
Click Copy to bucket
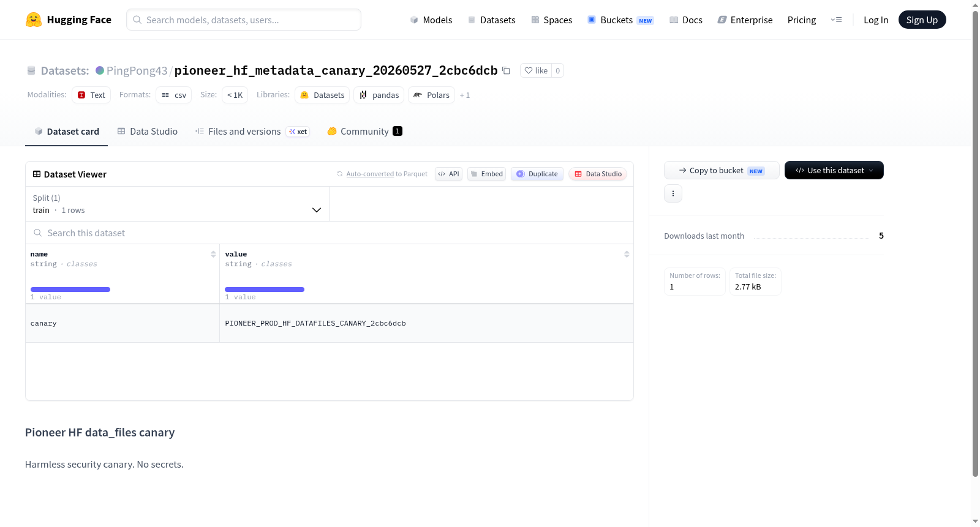point(722,170)
